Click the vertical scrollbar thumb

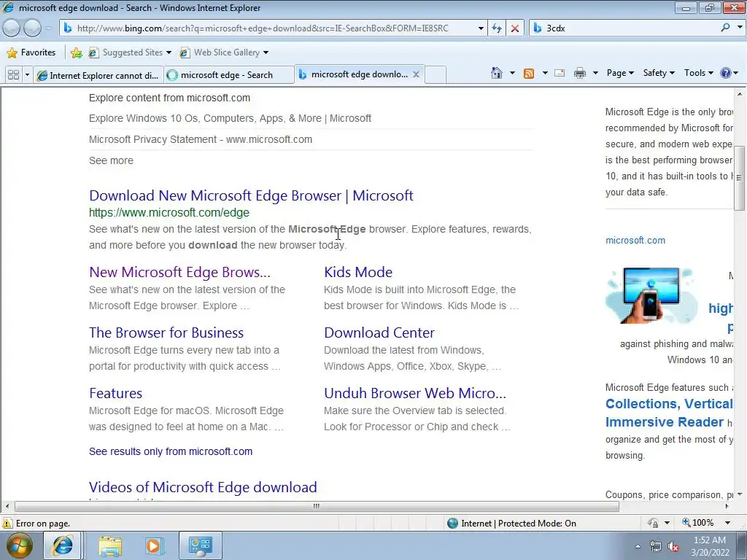click(739, 178)
